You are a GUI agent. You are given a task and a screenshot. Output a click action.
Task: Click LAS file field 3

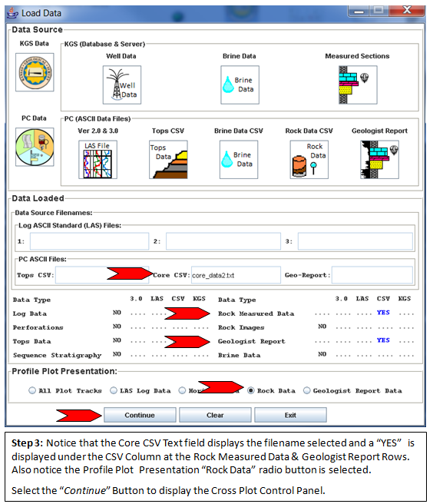355,241
